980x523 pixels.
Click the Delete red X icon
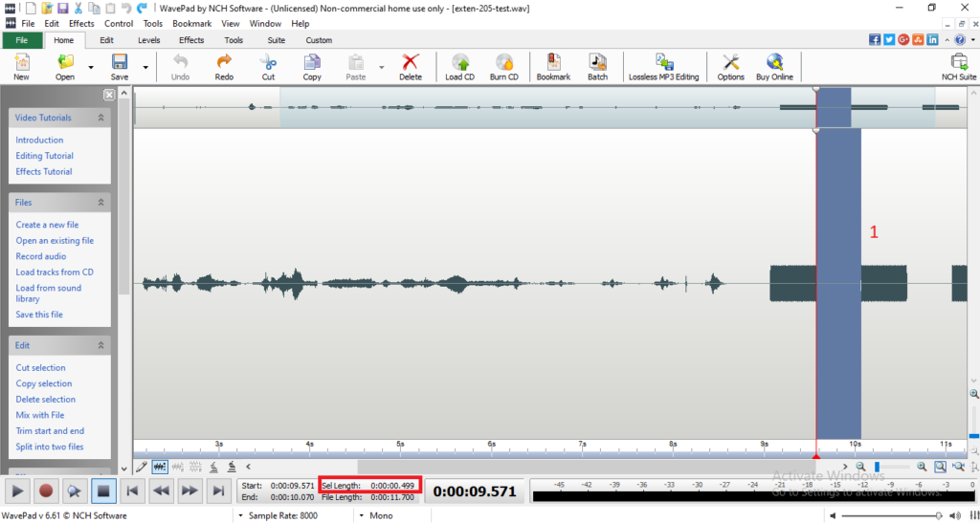tap(410, 67)
